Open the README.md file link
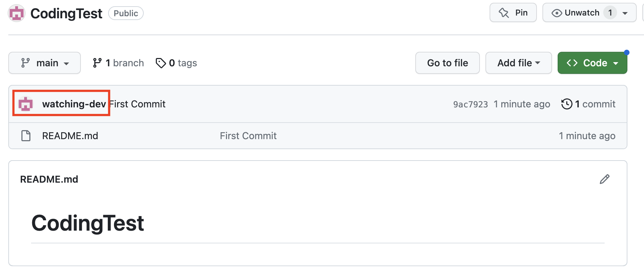The height and width of the screenshot is (280, 644). point(70,136)
